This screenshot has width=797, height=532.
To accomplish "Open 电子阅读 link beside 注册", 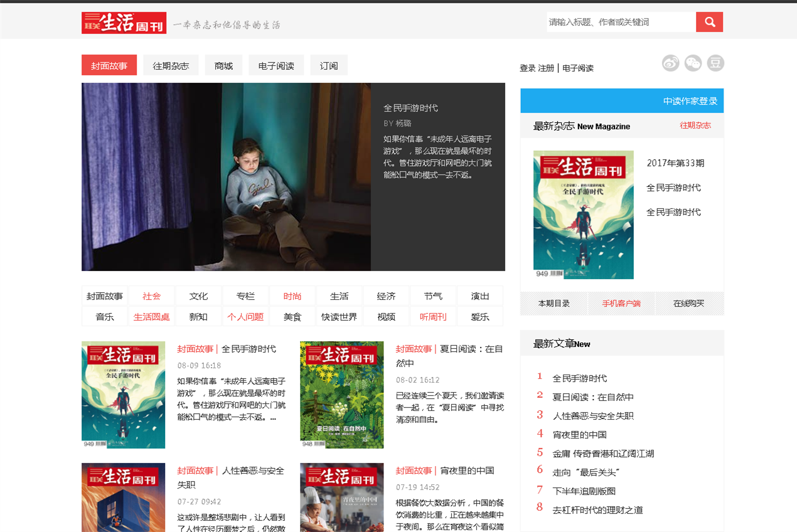I will click(x=578, y=68).
